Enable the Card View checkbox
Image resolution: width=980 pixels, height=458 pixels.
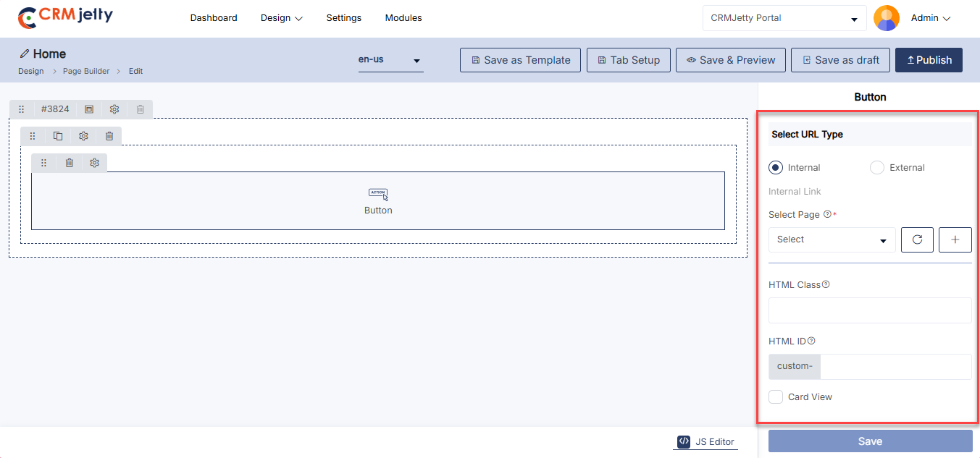pyautogui.click(x=776, y=397)
